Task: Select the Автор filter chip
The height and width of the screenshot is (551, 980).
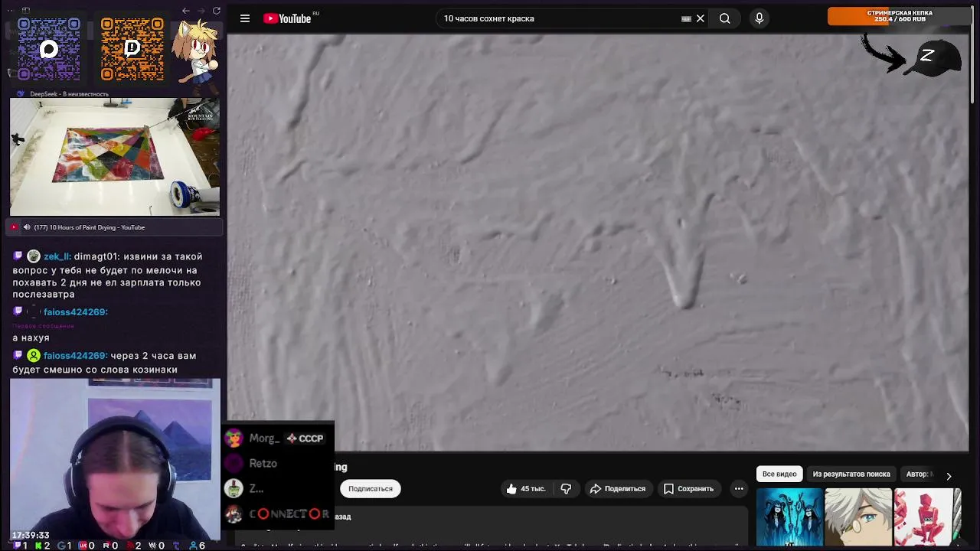Action: click(x=920, y=474)
